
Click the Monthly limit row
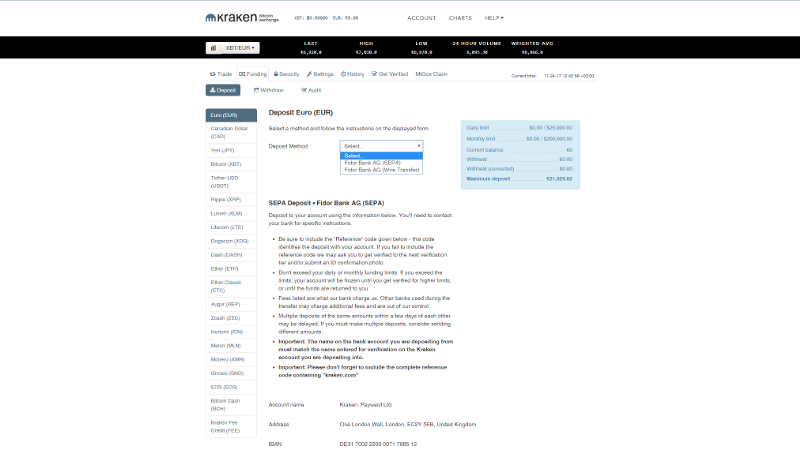click(519, 139)
